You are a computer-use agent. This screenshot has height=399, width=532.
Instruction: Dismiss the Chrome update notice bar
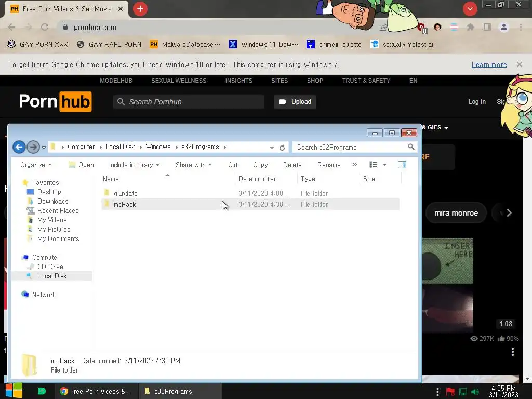click(x=519, y=64)
